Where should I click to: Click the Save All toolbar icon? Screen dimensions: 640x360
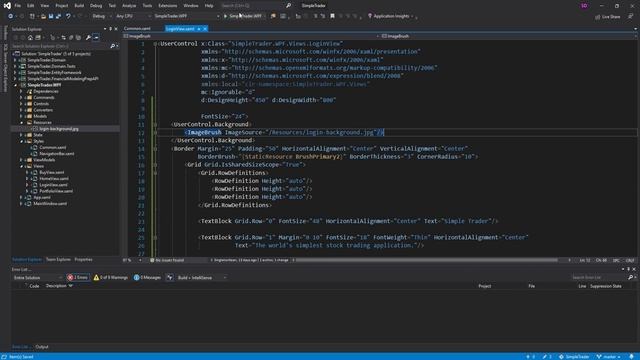point(58,16)
